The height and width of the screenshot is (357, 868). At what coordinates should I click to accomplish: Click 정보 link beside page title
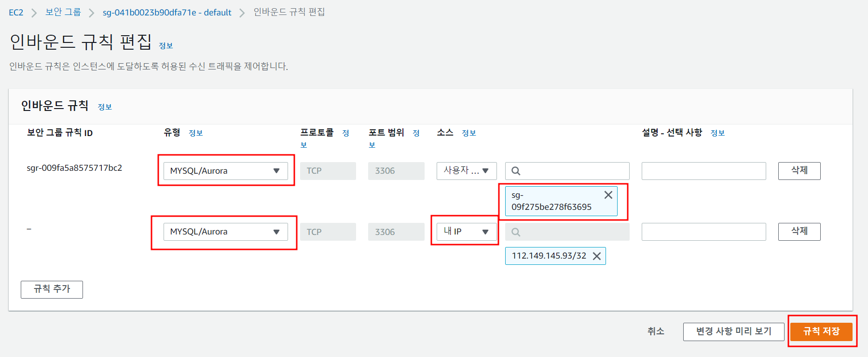click(166, 46)
